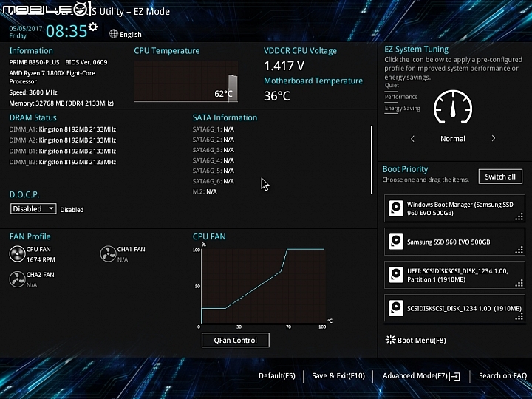This screenshot has width=532, height=399.
Task: Select SCSIDISKSCSI_DISK_1234 1.00 (1910MB) boot item
Action: point(454,308)
